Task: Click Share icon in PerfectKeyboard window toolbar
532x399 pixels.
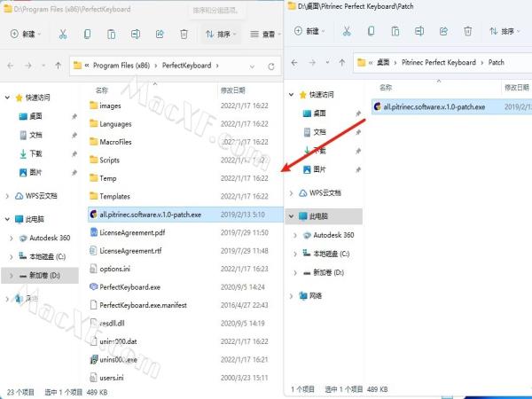Action: click(160, 34)
